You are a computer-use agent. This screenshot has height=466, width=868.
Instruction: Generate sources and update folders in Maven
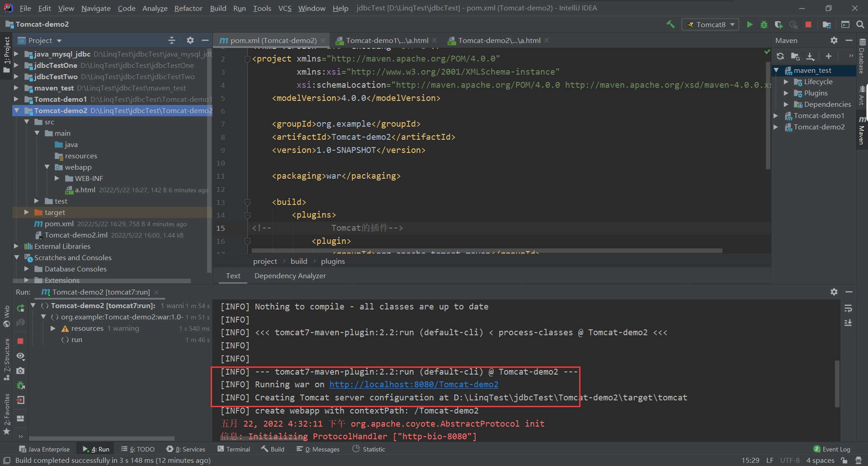coord(795,56)
